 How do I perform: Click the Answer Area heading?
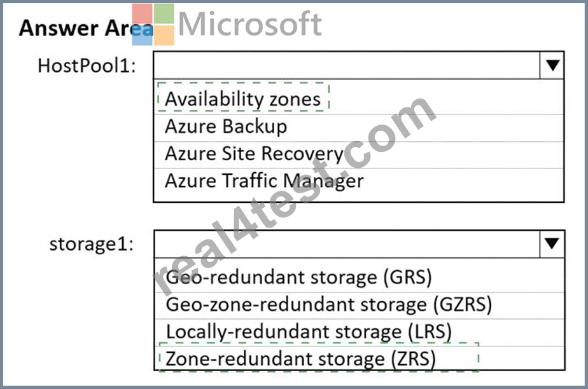(x=87, y=28)
